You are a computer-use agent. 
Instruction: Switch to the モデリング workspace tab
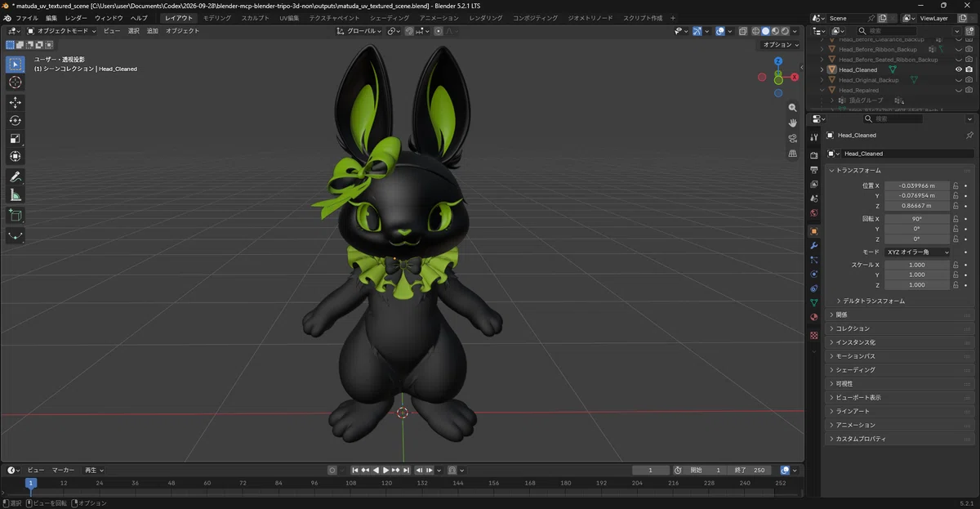216,18
